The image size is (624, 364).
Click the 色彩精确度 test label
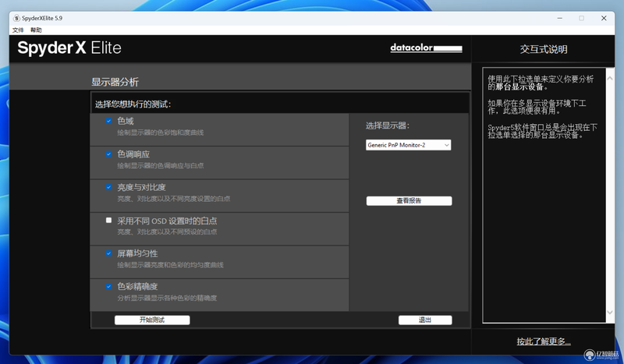pos(137,286)
